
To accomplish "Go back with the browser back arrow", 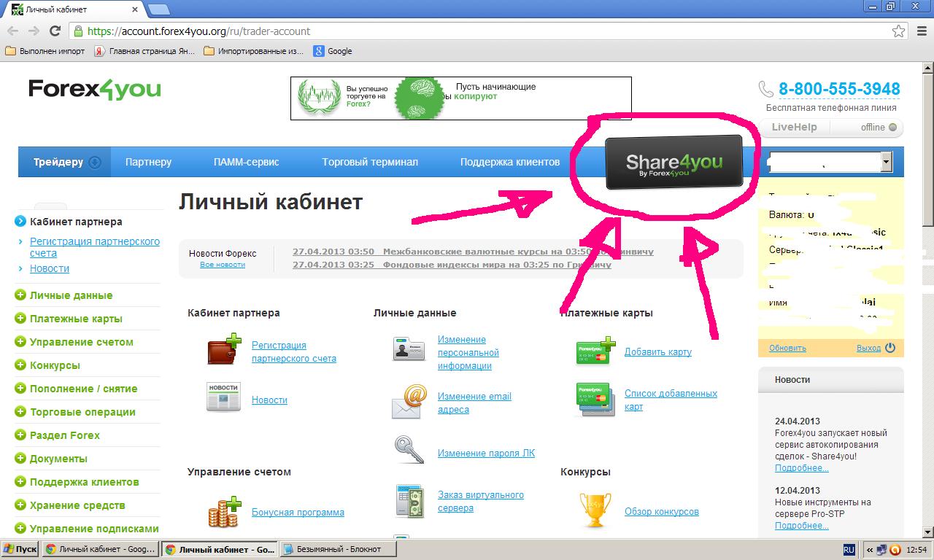I will click(12, 31).
